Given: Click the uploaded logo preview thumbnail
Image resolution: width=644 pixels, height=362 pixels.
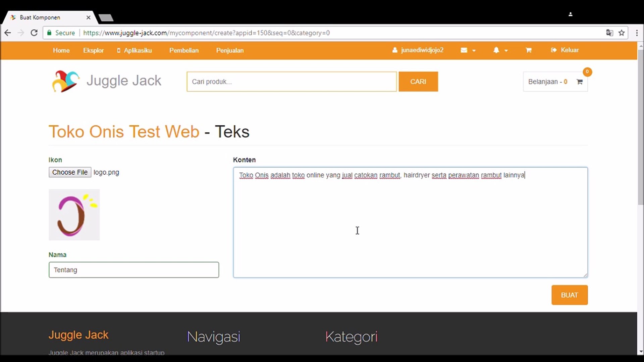Looking at the screenshot, I should [74, 215].
